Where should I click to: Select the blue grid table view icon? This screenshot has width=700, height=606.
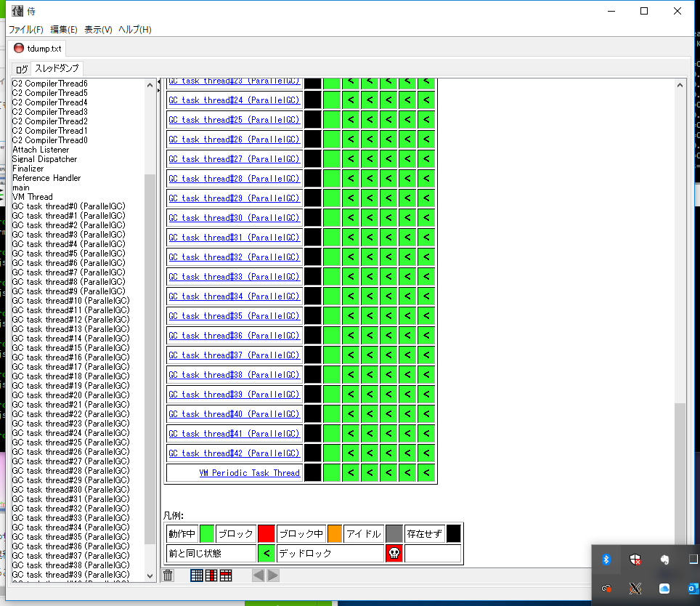point(197,575)
